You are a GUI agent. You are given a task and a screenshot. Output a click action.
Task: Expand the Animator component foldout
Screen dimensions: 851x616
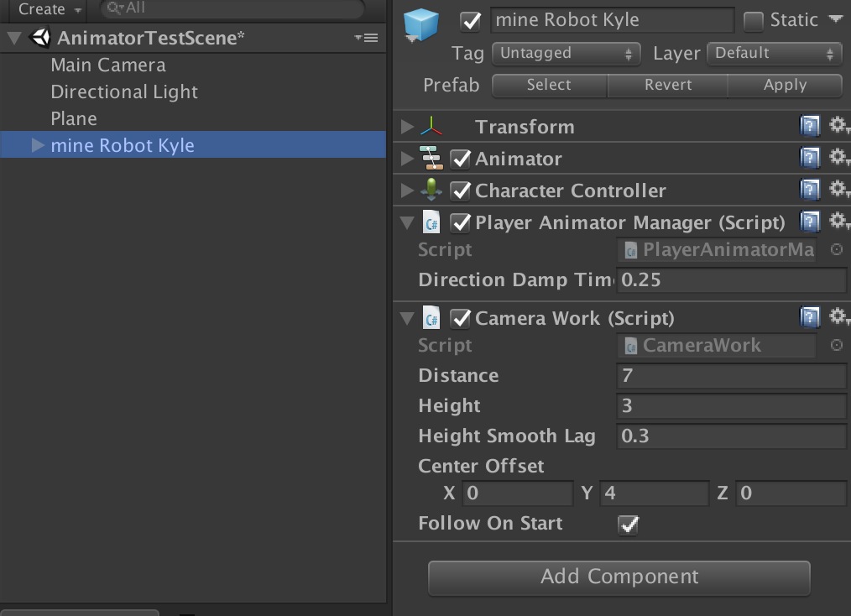407,159
